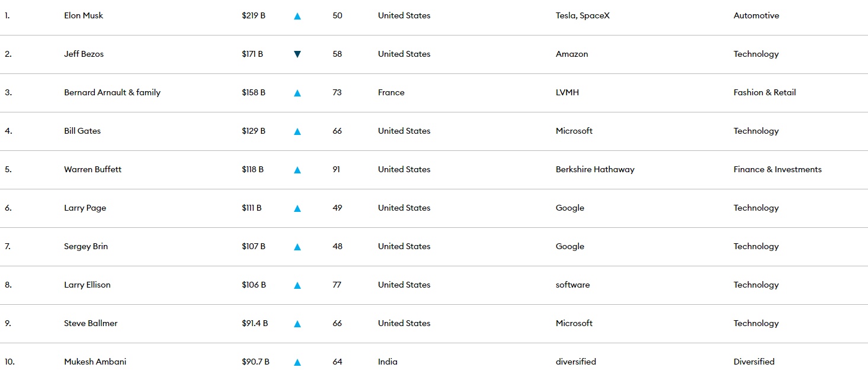The height and width of the screenshot is (377, 868).
Task: Click the Finance & Investments industry label
Action: 777,169
